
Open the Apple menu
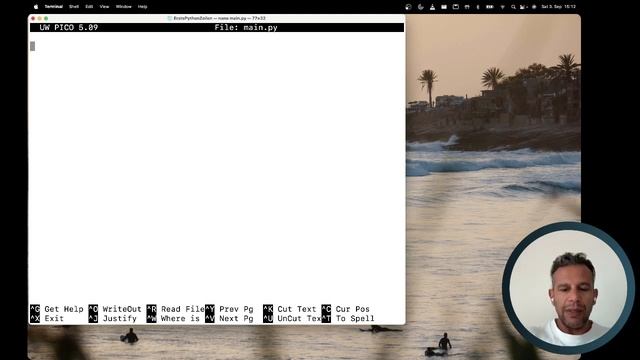point(36,7)
